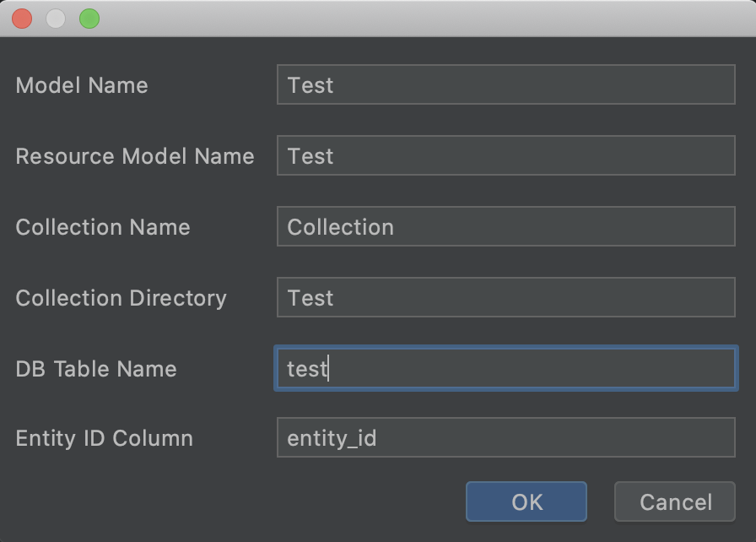
Task: Click the yellow minimize window button
Action: (x=56, y=19)
